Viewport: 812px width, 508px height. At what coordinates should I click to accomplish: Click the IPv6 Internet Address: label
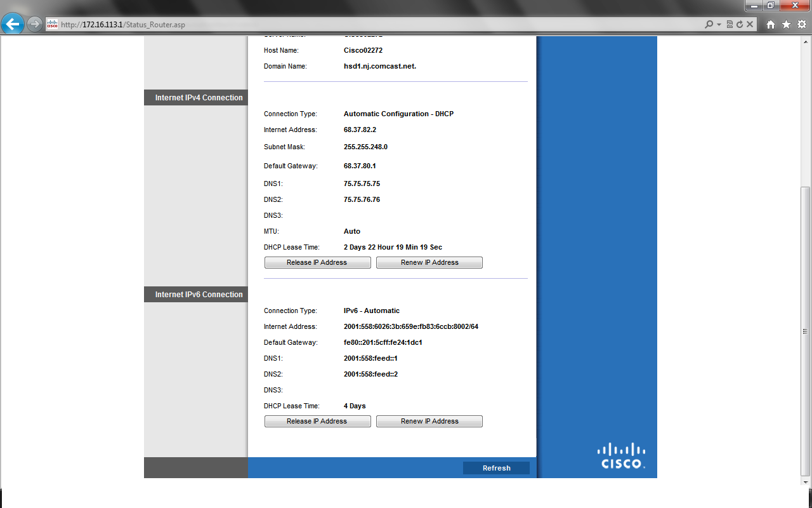coord(291,326)
